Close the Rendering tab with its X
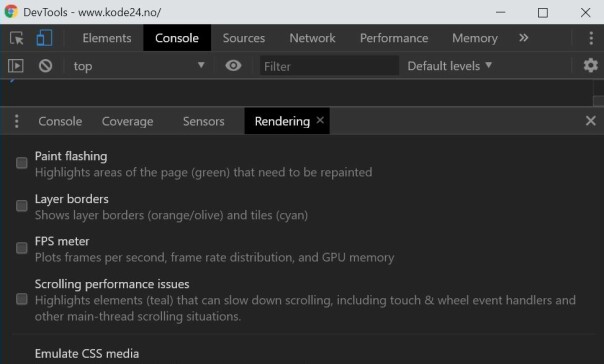604x364 pixels. click(x=320, y=120)
